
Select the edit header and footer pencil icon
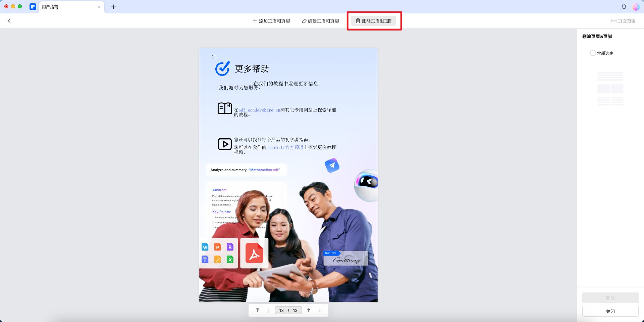305,20
